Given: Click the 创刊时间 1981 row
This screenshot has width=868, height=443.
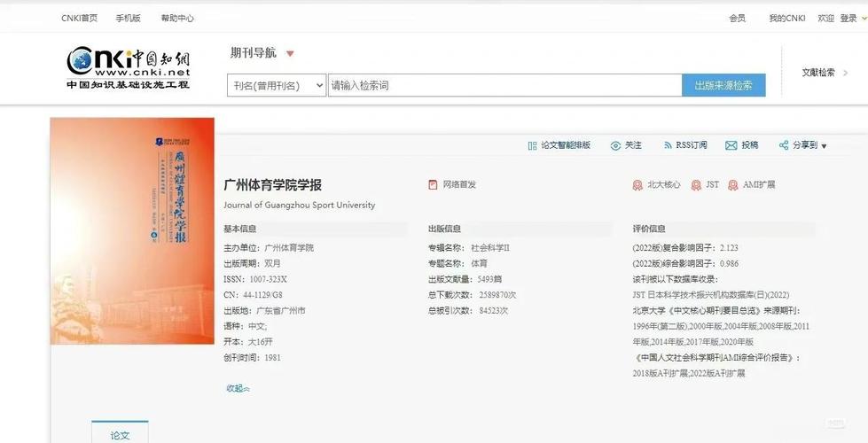Looking at the screenshot, I should click(252, 358).
